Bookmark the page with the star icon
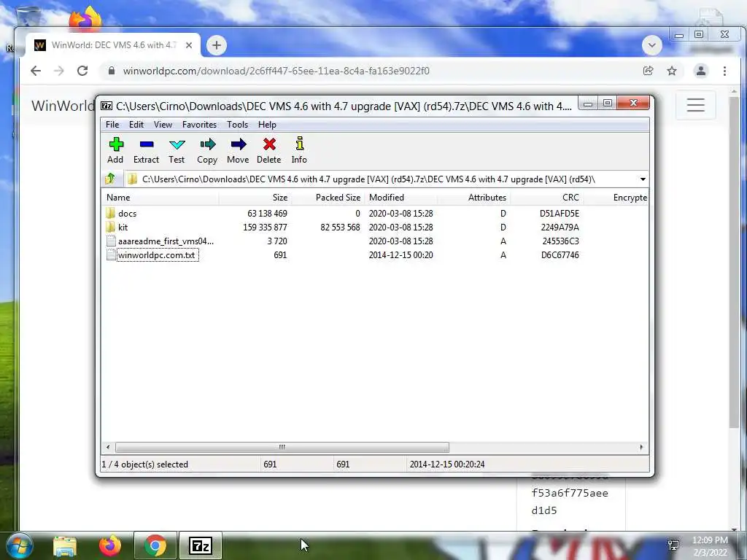Screen dimensions: 747x560 [672, 71]
